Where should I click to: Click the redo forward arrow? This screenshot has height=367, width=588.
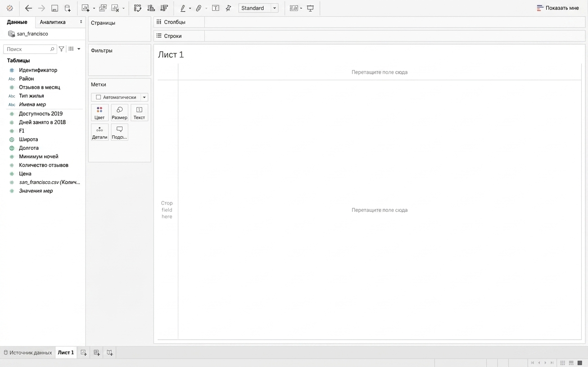pos(41,8)
